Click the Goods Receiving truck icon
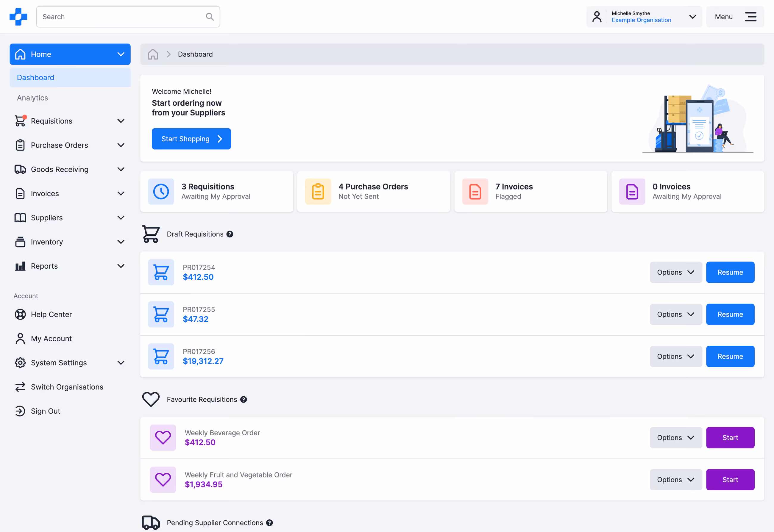 (20, 169)
